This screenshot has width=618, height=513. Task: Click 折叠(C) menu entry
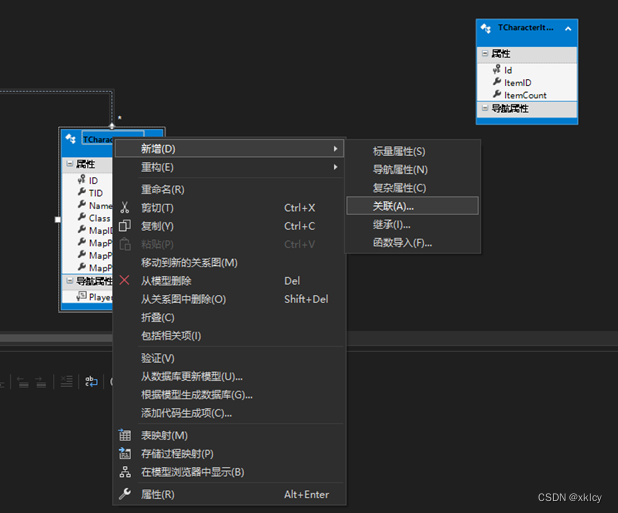coord(229,318)
